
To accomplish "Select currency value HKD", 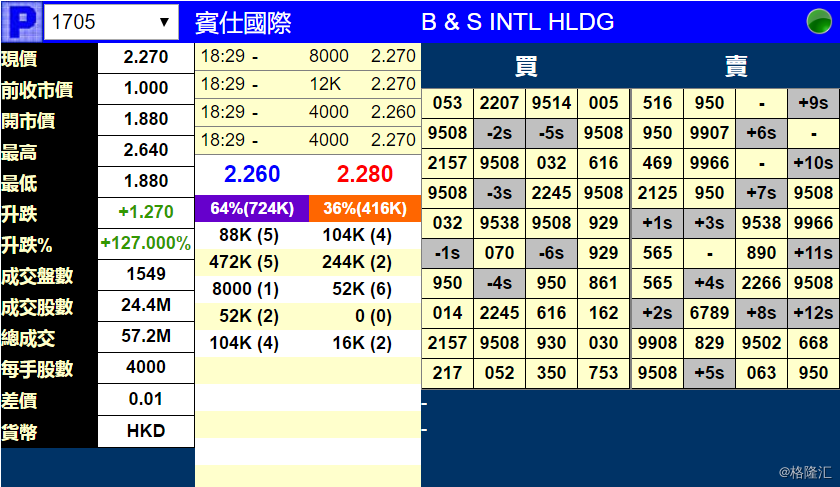I will tap(146, 431).
